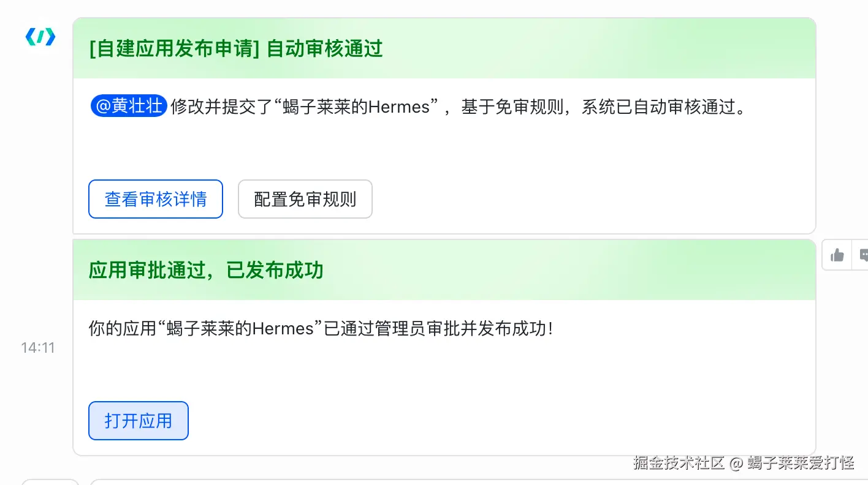Click the developer bot avatar icon
The image size is (868, 485).
pos(40,37)
